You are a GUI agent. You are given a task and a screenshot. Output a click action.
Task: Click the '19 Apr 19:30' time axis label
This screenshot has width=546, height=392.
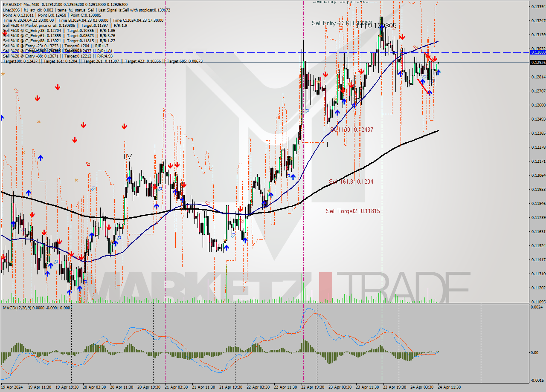click(x=68, y=387)
